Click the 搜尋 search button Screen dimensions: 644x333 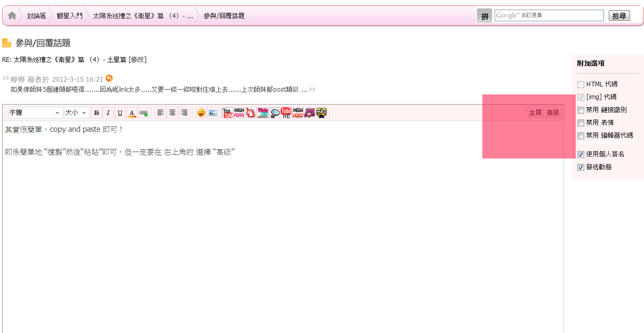click(x=619, y=15)
